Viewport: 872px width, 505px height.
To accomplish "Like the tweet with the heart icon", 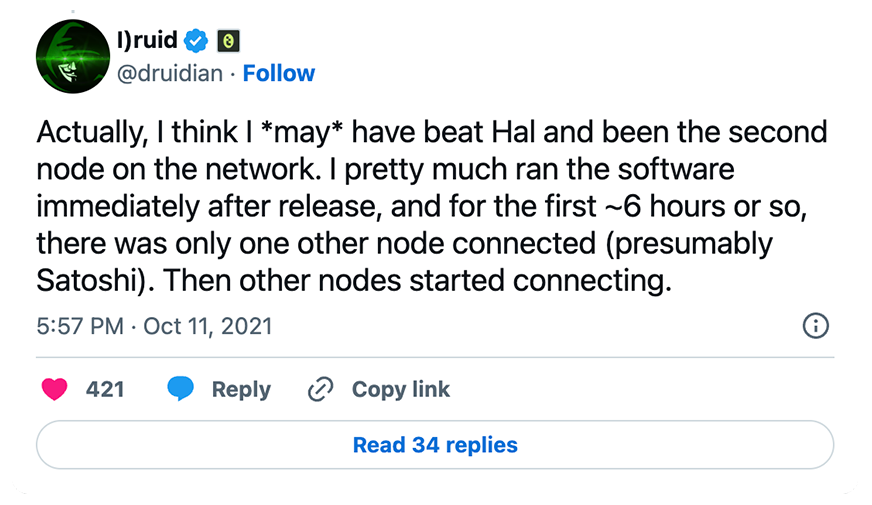I will (x=54, y=389).
